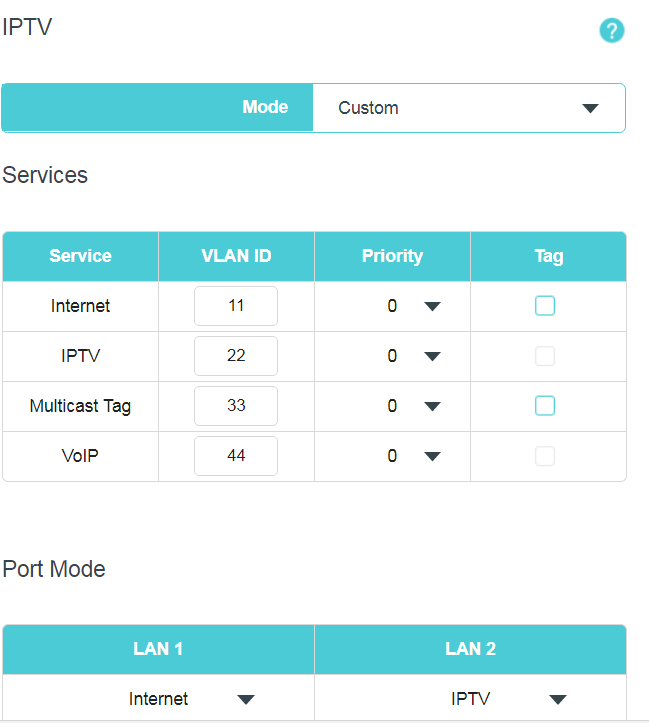Open the IPTV help question mark icon
This screenshot has width=649, height=723.
point(612,30)
